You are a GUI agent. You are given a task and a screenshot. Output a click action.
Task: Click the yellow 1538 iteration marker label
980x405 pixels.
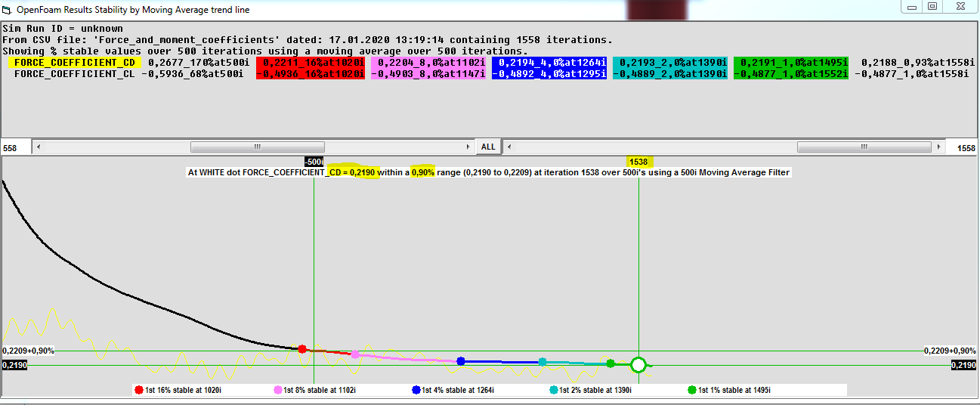pos(638,162)
